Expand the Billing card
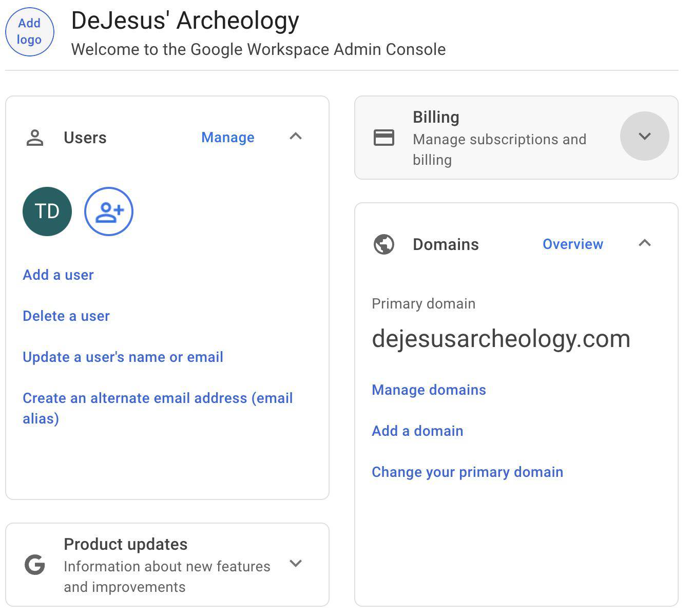The image size is (692, 616). click(644, 136)
